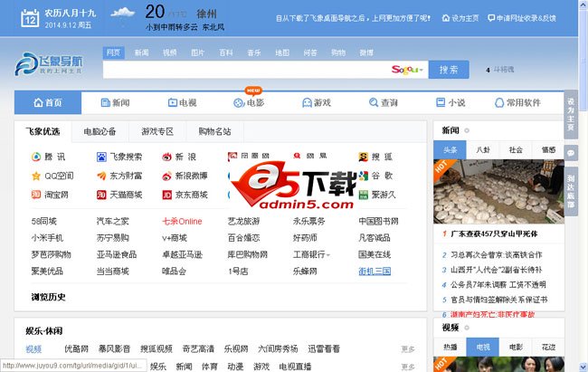Viewport: 588px width, 372px height.
Task: Click the Feixiang navigation logo
Action: pos(49,63)
